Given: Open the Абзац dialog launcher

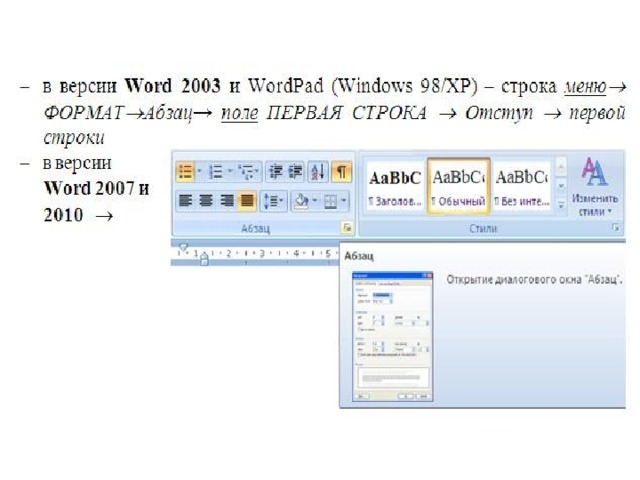Looking at the screenshot, I should (347, 228).
